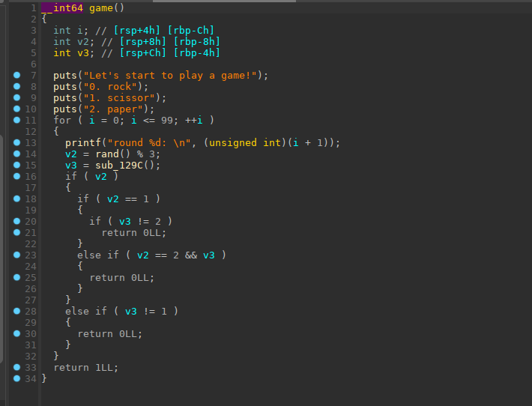Click the [rbp-4h] stack comment
Viewport: 532px width, 406px height.
[197, 53]
